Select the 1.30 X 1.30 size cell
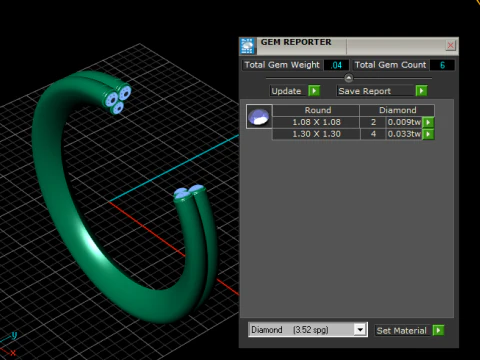This screenshot has height=360, width=480. tap(316, 134)
